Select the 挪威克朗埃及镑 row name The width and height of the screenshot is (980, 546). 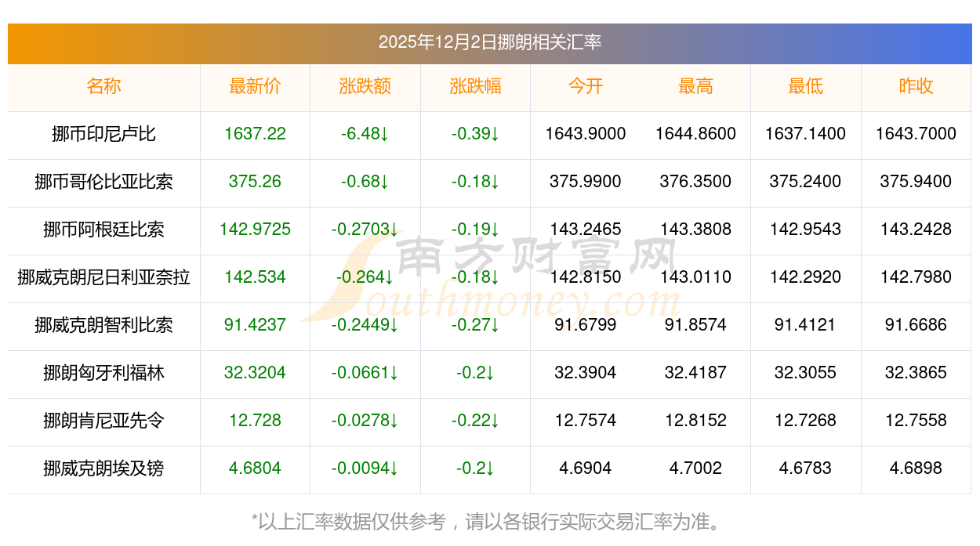point(104,468)
